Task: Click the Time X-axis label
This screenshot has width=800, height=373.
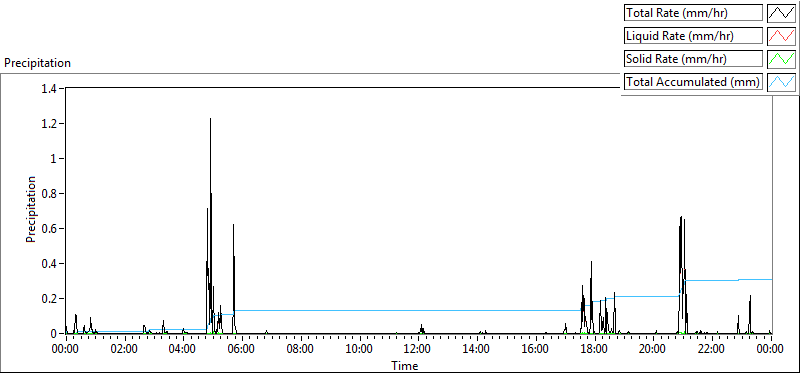Action: 405,365
